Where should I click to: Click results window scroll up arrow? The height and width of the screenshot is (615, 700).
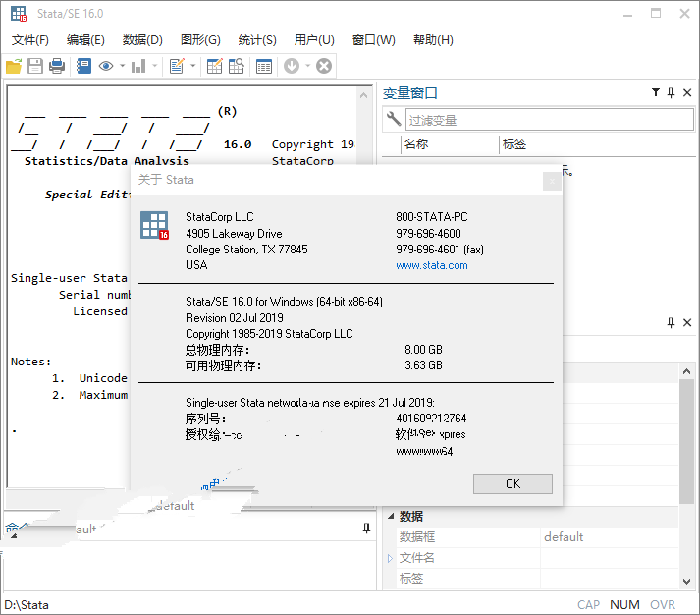363,95
